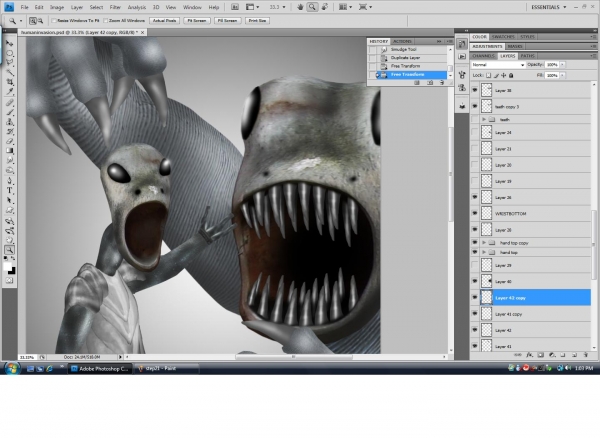Click the foreground color swatch
The width and height of the screenshot is (600, 438).
pos(7,267)
